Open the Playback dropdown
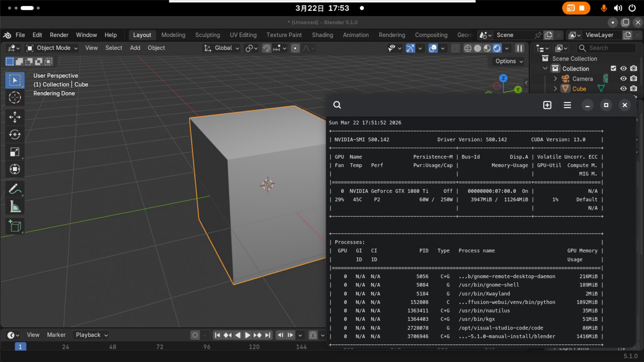Screen dimensions: 644x362 coord(92,335)
